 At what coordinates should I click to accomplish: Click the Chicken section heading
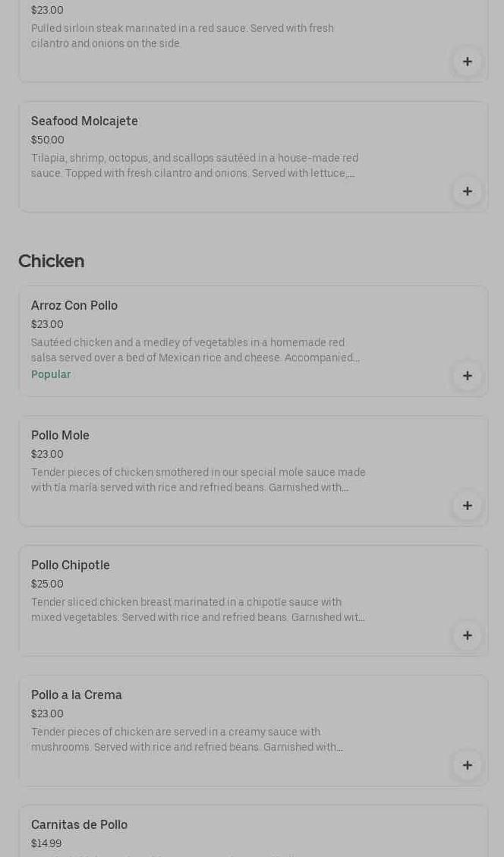pos(51,261)
